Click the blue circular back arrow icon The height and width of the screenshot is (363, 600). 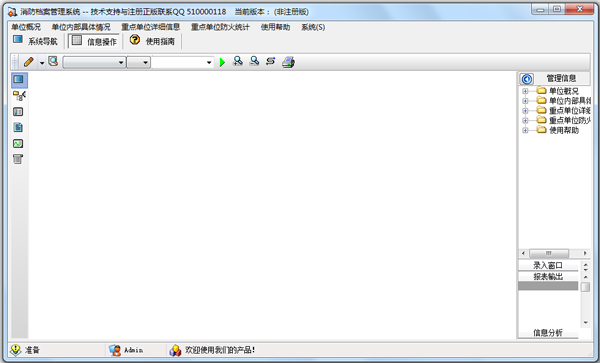pos(527,79)
